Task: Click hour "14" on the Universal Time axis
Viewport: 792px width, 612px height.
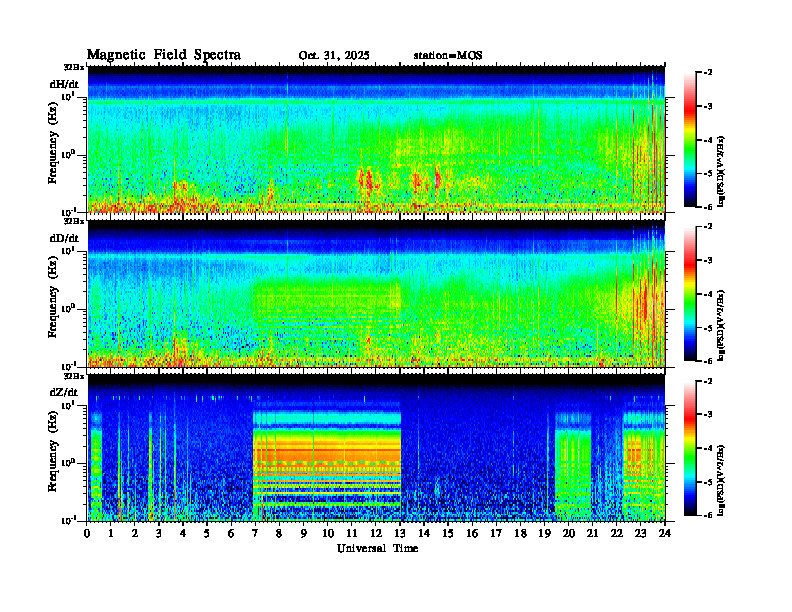Action: tap(424, 534)
